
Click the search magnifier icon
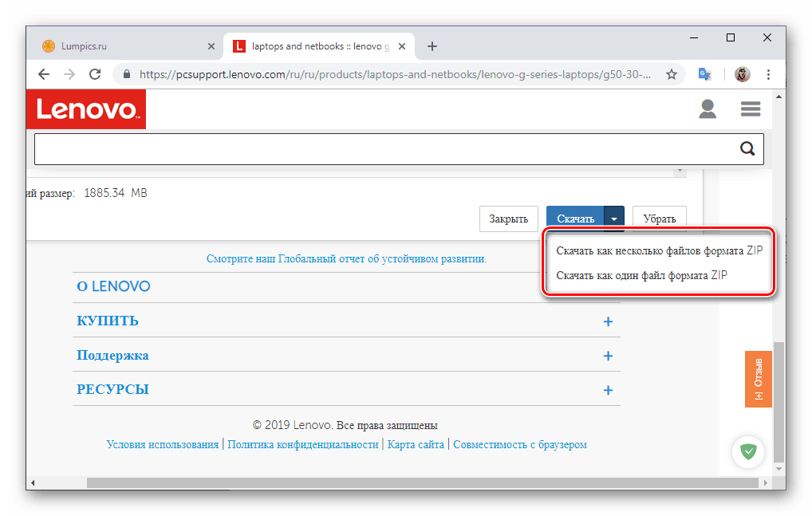click(x=747, y=149)
